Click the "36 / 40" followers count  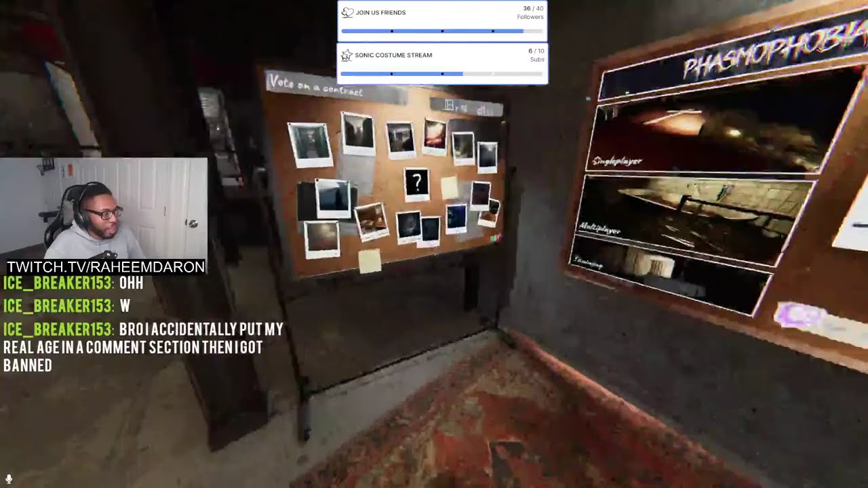(x=533, y=9)
